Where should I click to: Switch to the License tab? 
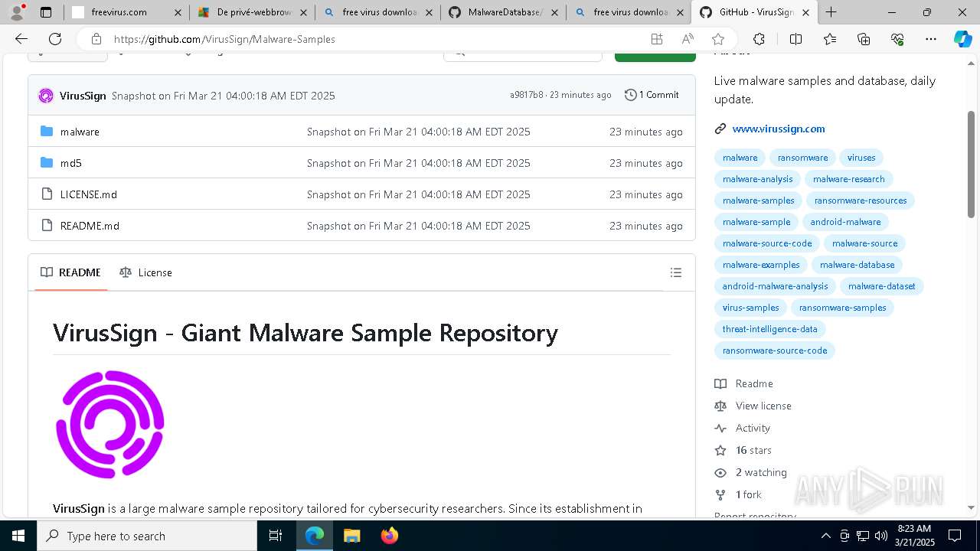click(145, 272)
